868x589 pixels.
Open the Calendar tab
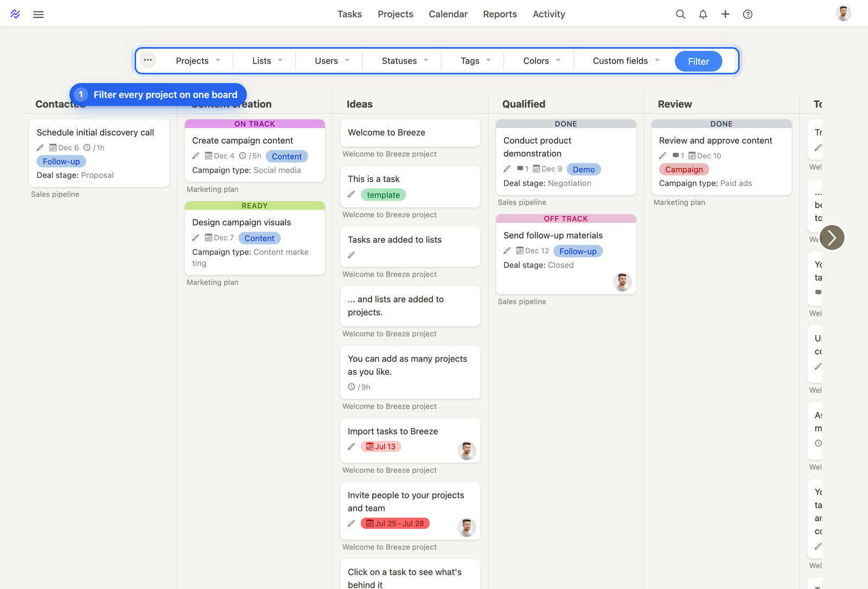pos(448,14)
